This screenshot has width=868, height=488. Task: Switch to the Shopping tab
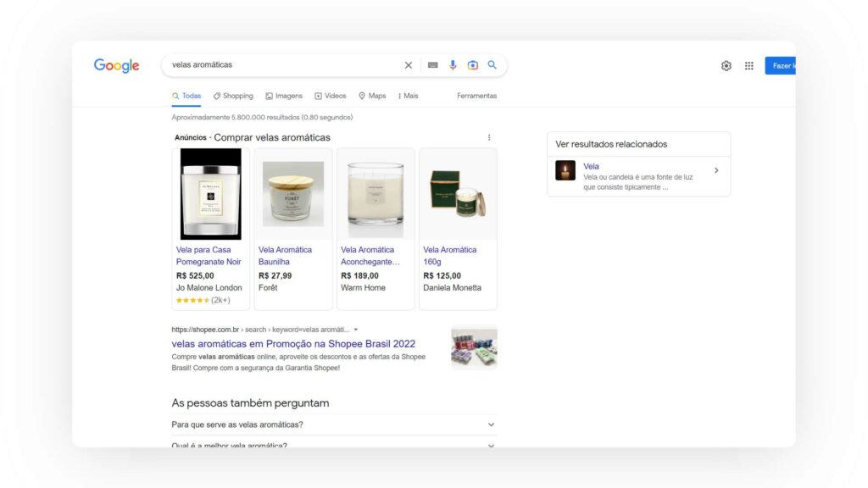click(x=233, y=95)
